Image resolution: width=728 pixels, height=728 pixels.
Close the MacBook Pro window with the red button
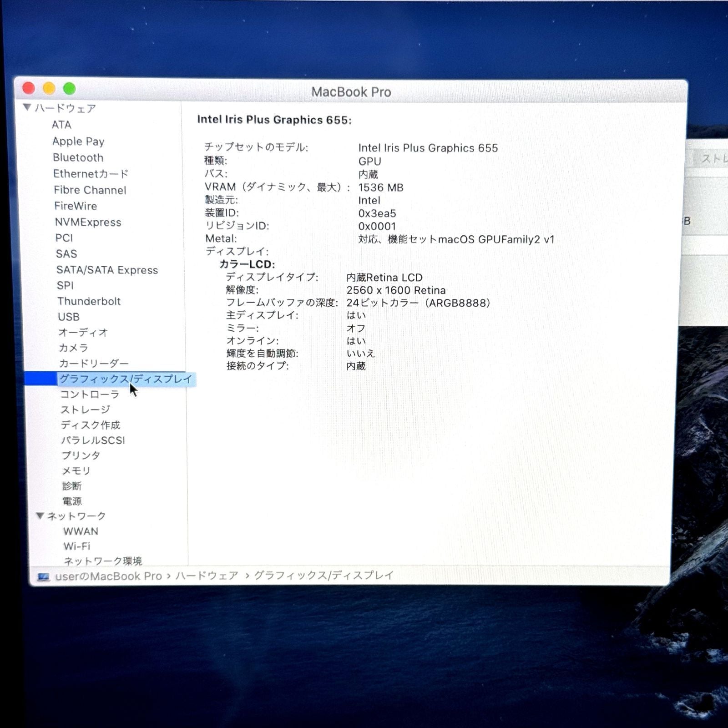click(29, 88)
